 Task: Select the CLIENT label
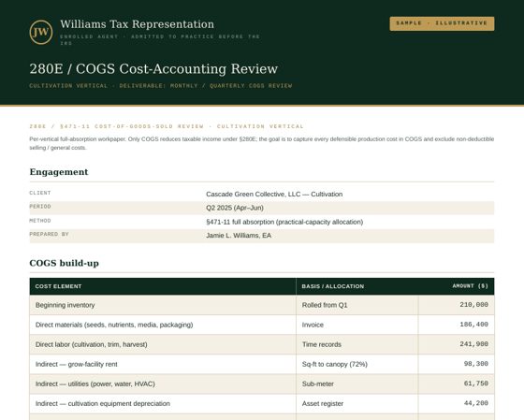(x=40, y=193)
